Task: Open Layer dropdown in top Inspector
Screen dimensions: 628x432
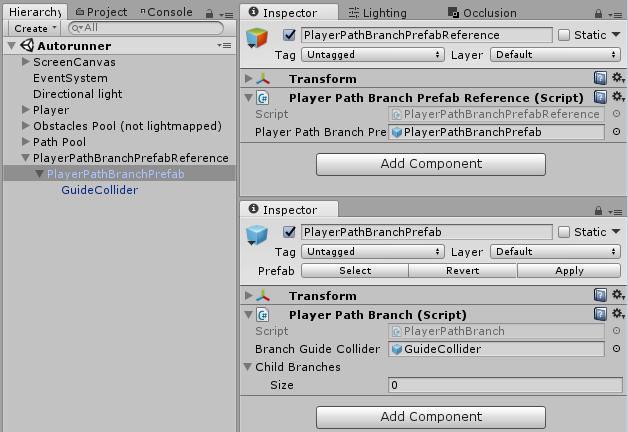Action: click(556, 54)
